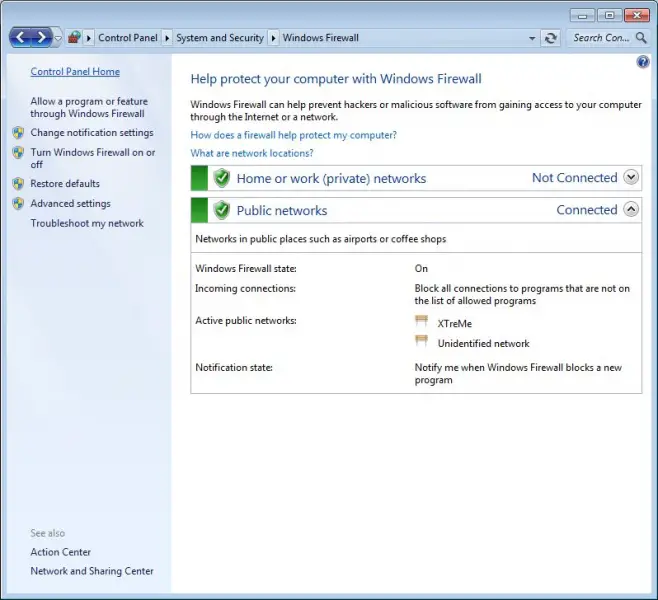The image size is (658, 600).
Task: Select Windows Firewall in the breadcrumb path
Action: [321, 38]
